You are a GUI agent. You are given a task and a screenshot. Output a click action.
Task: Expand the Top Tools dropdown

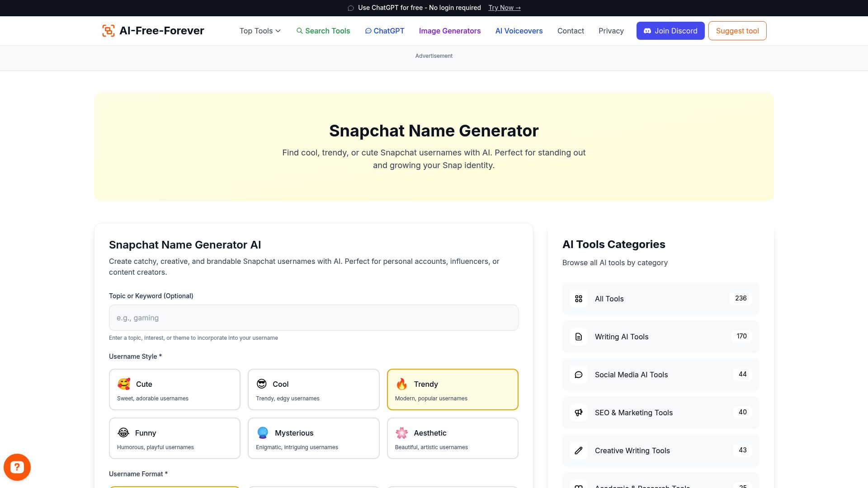point(259,31)
